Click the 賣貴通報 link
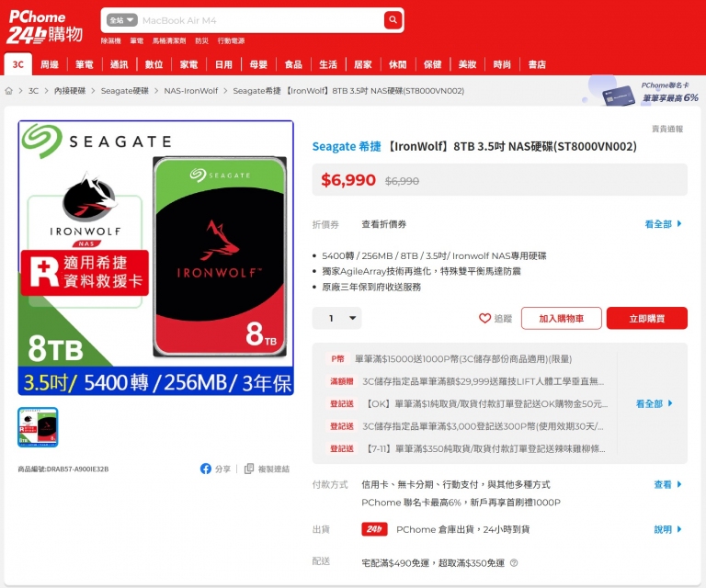Viewport: 706px width, 588px height. pos(667,130)
